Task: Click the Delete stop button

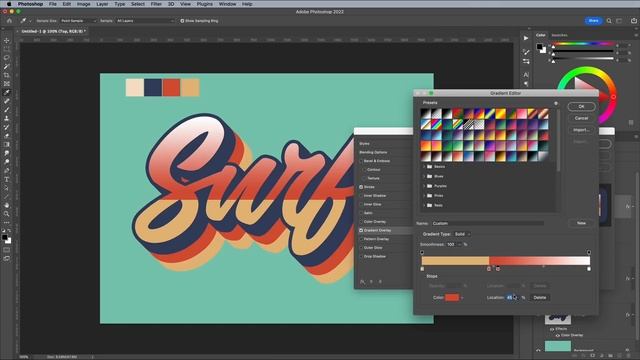Action: (540, 298)
